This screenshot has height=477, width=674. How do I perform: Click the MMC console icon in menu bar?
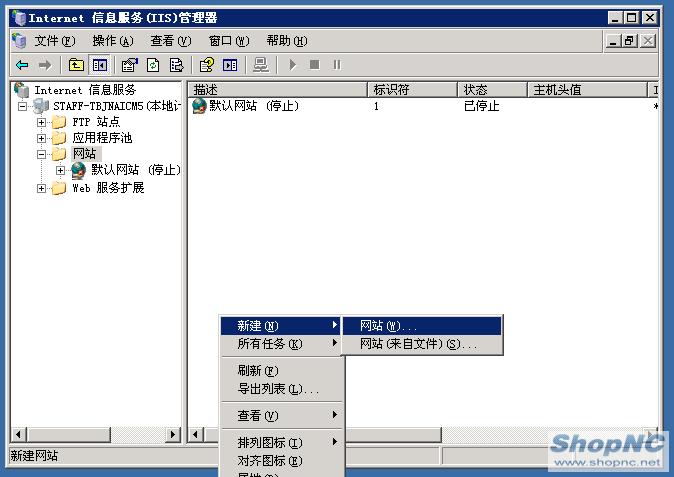point(18,41)
